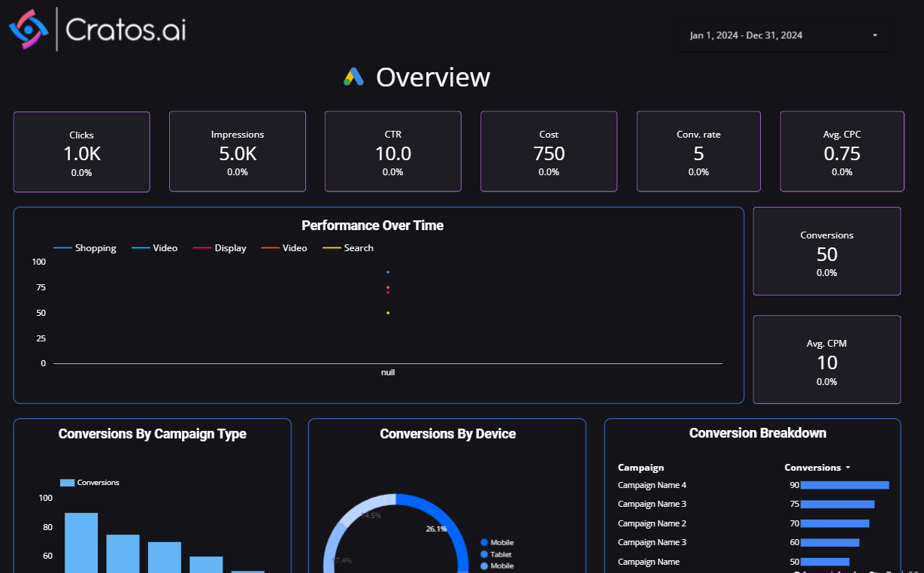The image size is (924, 573).
Task: Click the bar for Campaign Name 4
Action: click(x=845, y=485)
